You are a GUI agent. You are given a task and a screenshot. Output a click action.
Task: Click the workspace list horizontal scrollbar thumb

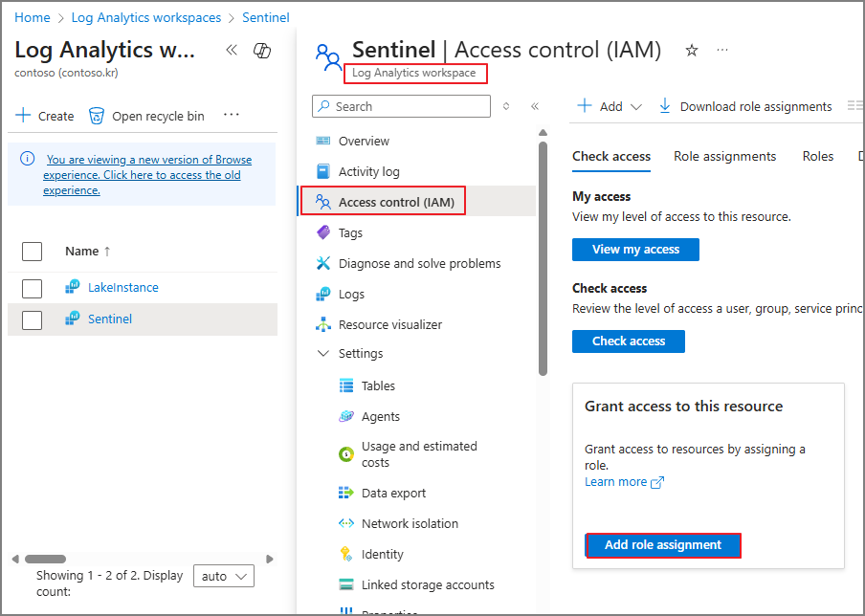click(45, 559)
